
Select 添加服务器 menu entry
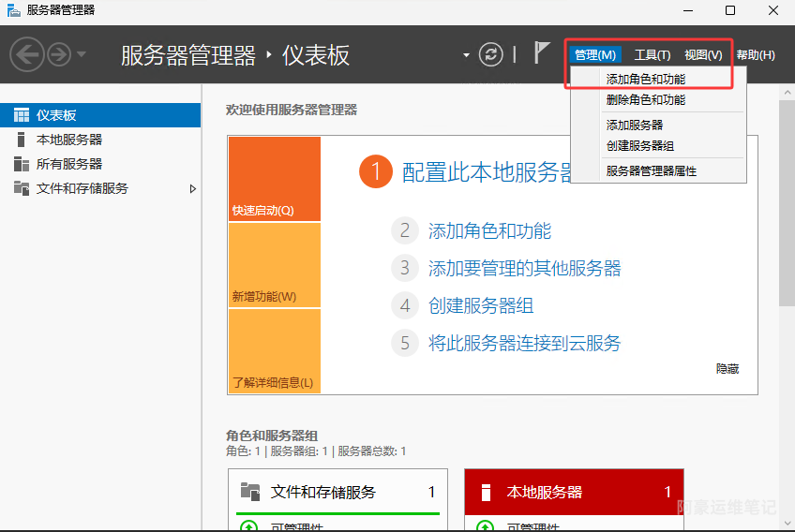658,126
